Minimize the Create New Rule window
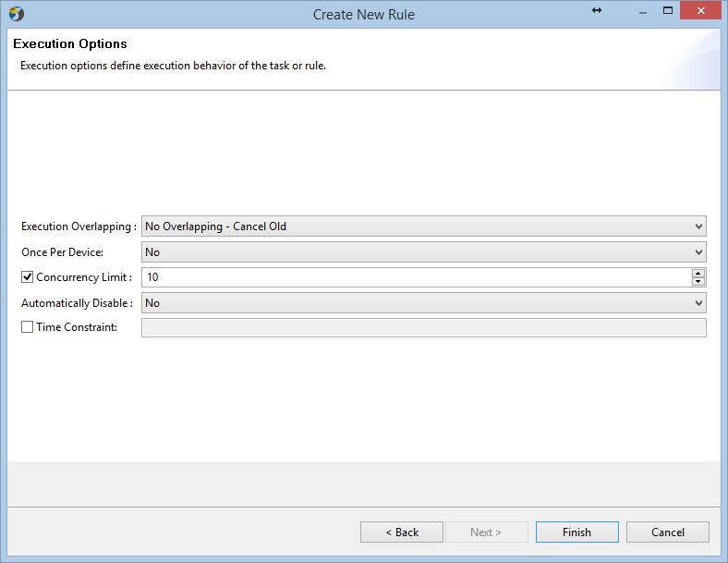 643,11
